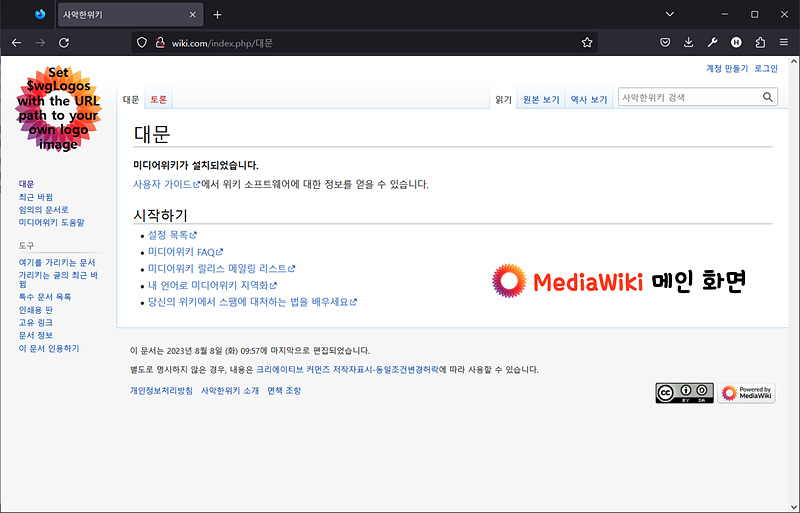This screenshot has height=513, width=800.
Task: Click the page scrollbar up arrow
Action: click(x=794, y=61)
